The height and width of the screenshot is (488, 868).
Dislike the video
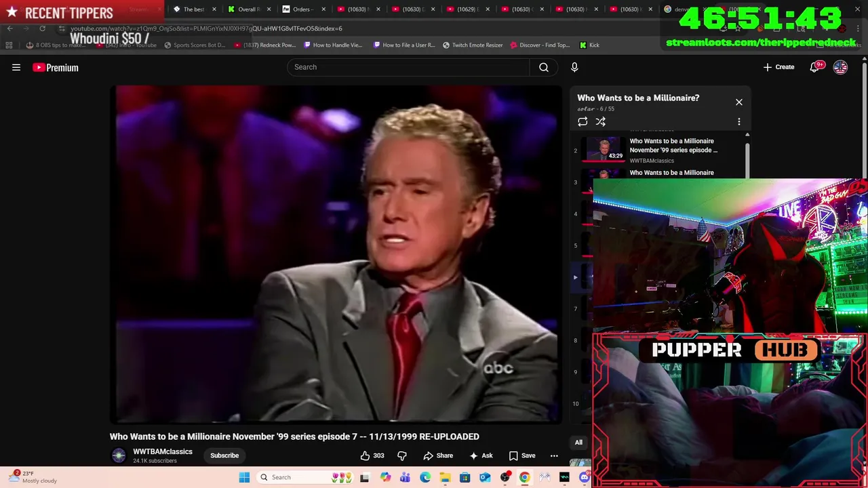(402, 455)
